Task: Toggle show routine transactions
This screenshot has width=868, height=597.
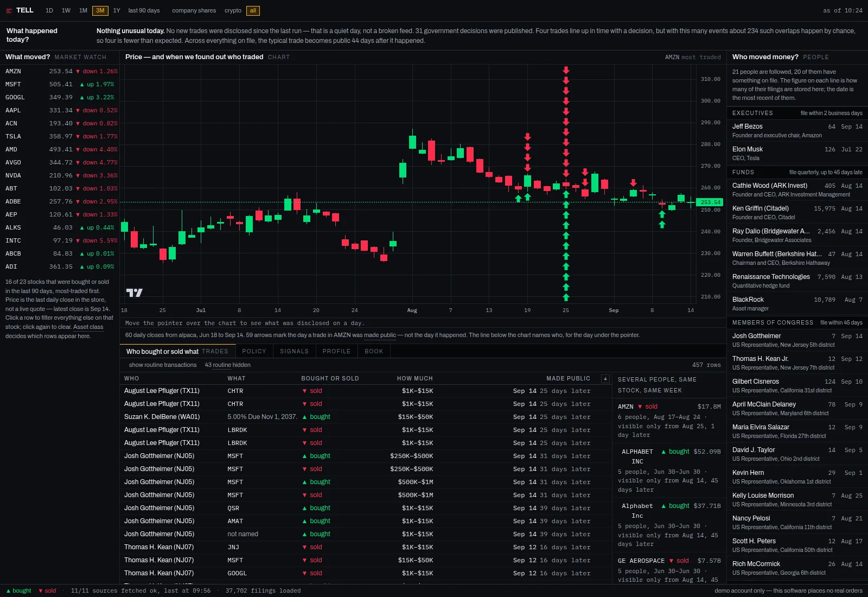Action: point(163,365)
